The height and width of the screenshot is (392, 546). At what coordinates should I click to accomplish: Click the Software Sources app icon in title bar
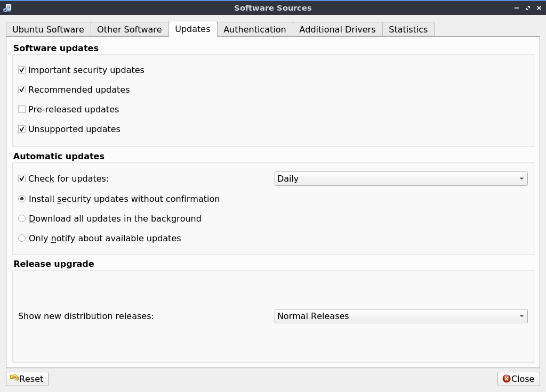(x=7, y=8)
